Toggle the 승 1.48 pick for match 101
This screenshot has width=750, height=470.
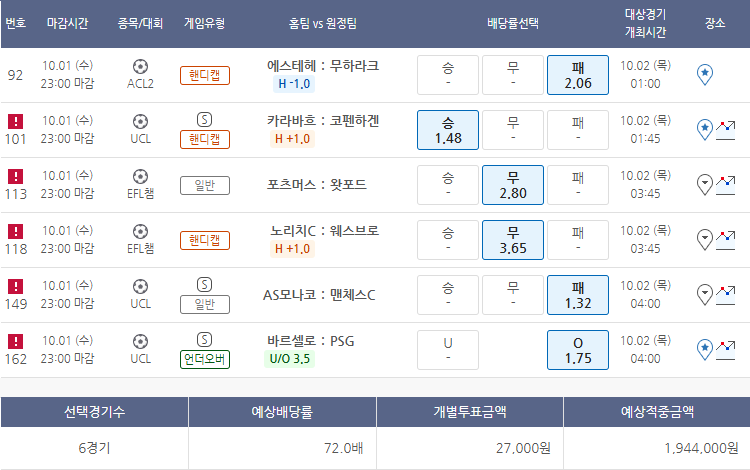click(448, 130)
